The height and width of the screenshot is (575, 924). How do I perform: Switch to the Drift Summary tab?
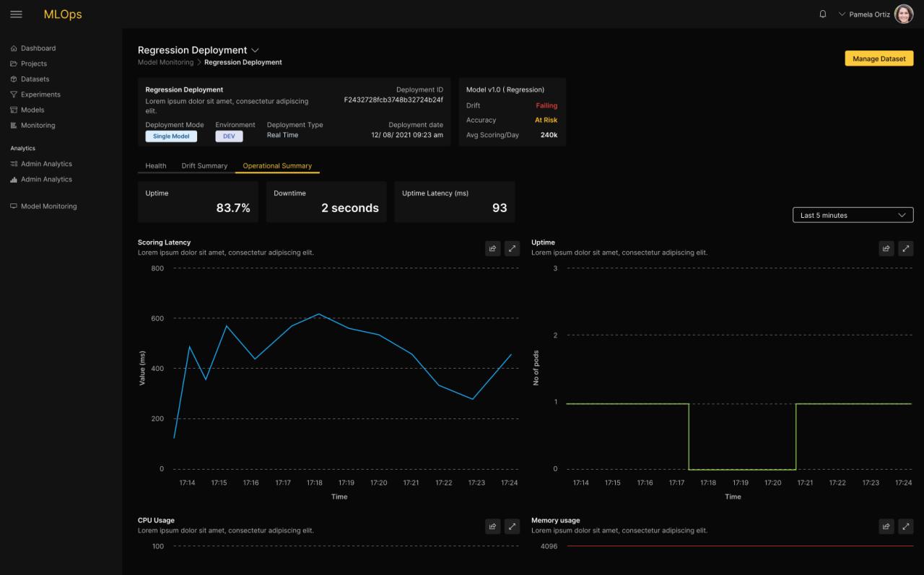[204, 166]
